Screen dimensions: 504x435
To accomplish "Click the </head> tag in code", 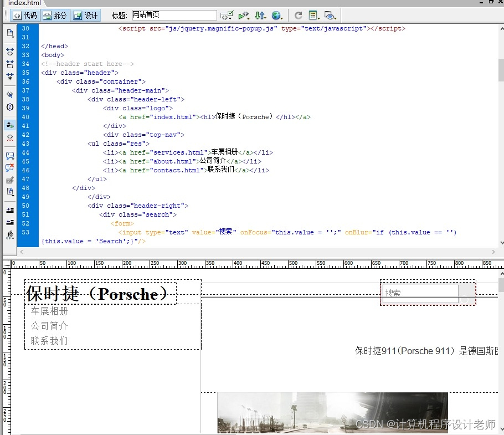I will pos(54,46).
